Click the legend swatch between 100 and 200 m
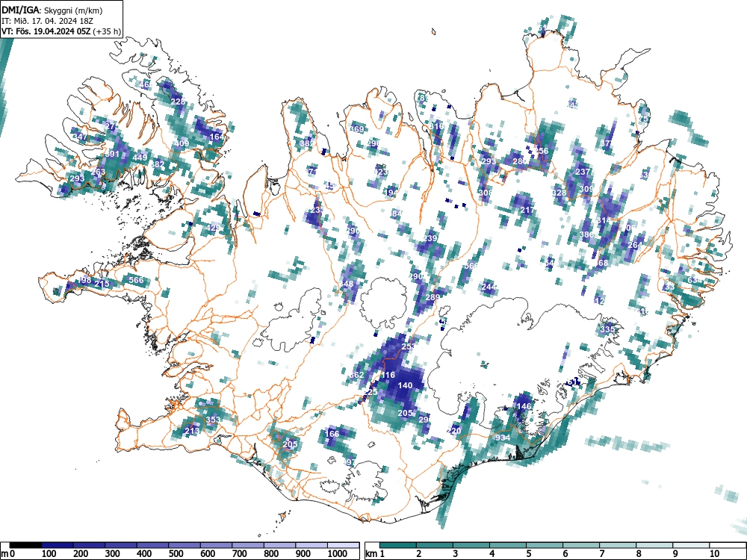The image size is (747, 560). tap(58, 545)
